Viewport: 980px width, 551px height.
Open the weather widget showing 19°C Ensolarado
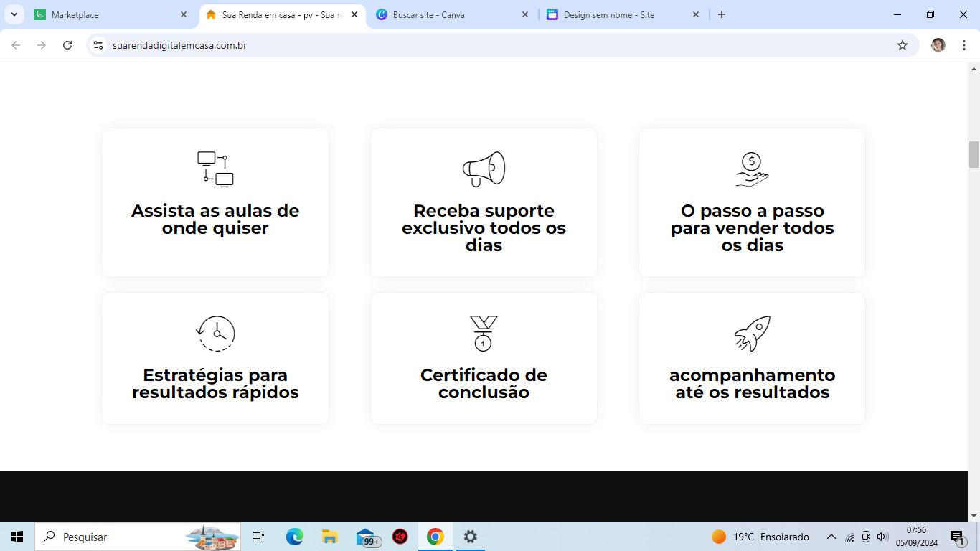coord(760,537)
